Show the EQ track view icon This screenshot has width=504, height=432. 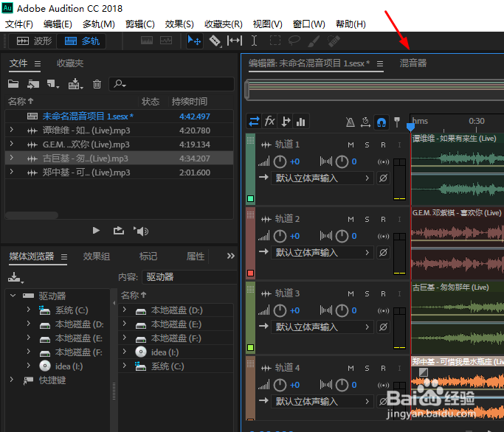coord(301,122)
